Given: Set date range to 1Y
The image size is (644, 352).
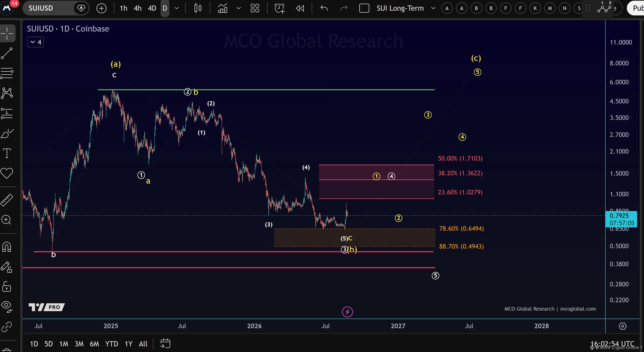Looking at the screenshot, I should click(129, 344).
